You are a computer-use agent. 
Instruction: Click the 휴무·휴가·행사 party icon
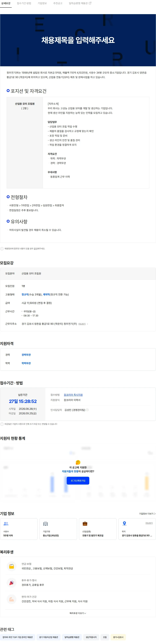click(x=12, y=583)
